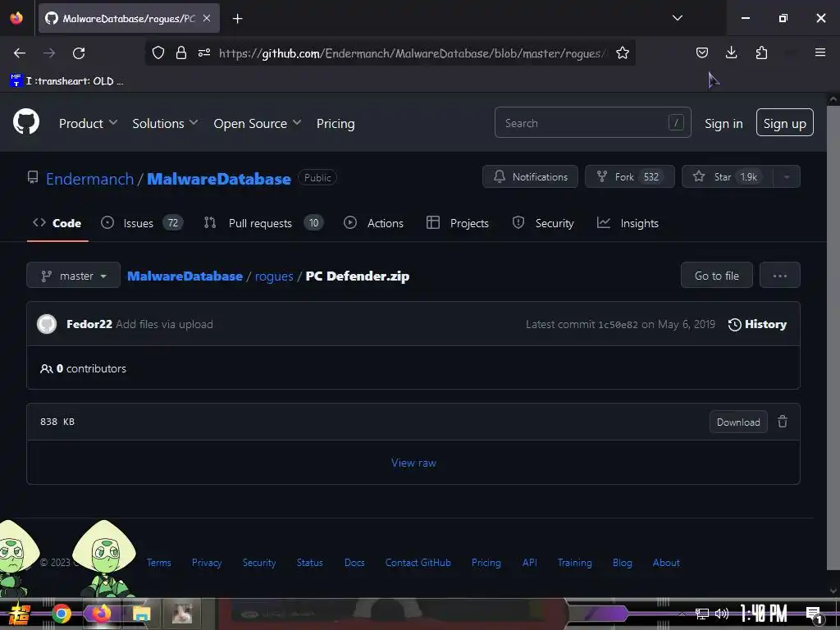
Task: Open the Start menu button
Action: click(20, 614)
